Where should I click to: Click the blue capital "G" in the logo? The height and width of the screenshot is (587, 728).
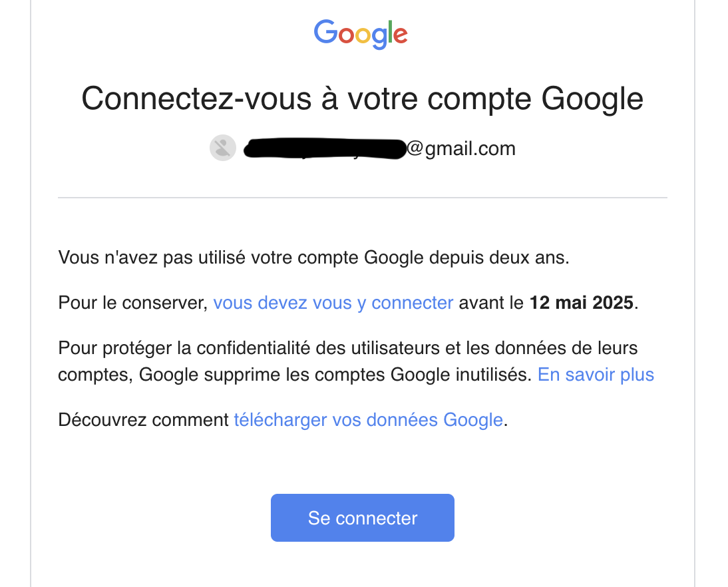pyautogui.click(x=325, y=31)
